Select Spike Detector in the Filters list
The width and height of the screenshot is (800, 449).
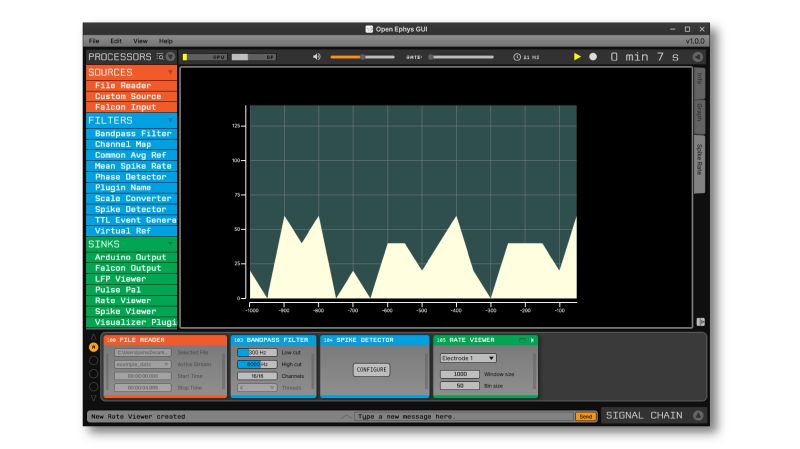point(132,209)
